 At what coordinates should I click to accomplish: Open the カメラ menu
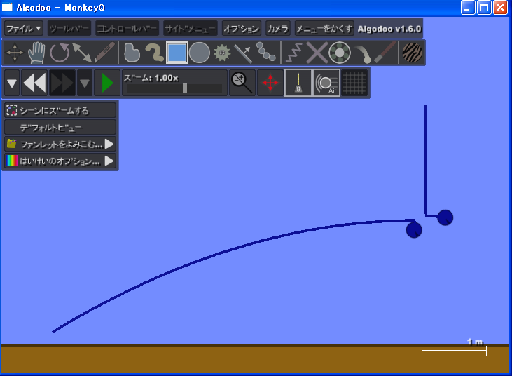(x=278, y=29)
